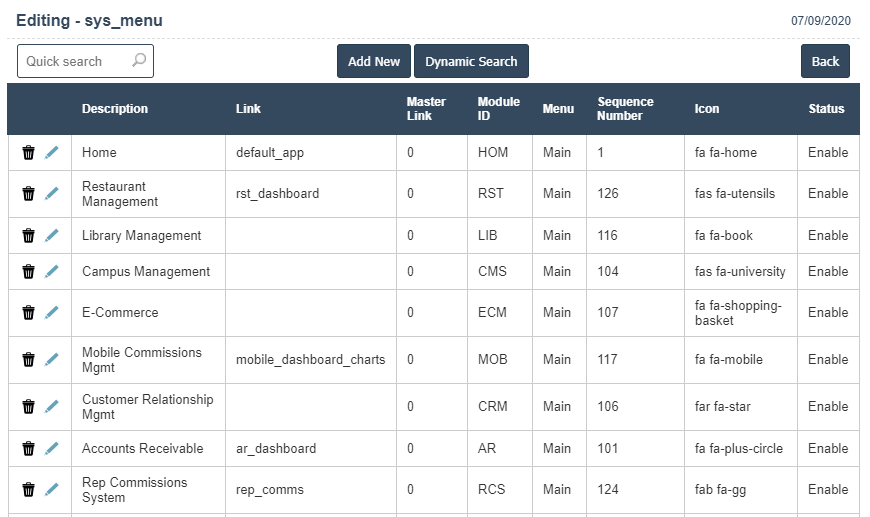This screenshot has width=870, height=517.
Task: Delete the Campus Management entry
Action: coord(29,272)
